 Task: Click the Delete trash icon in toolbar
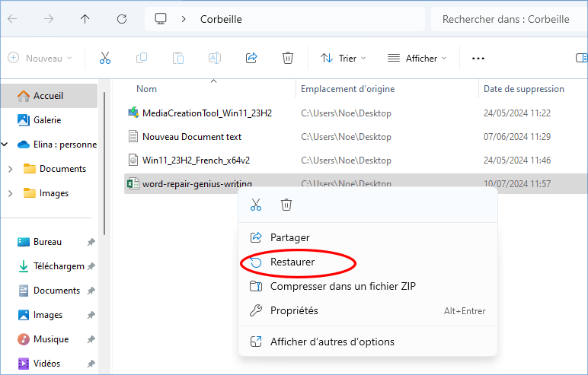click(x=288, y=58)
